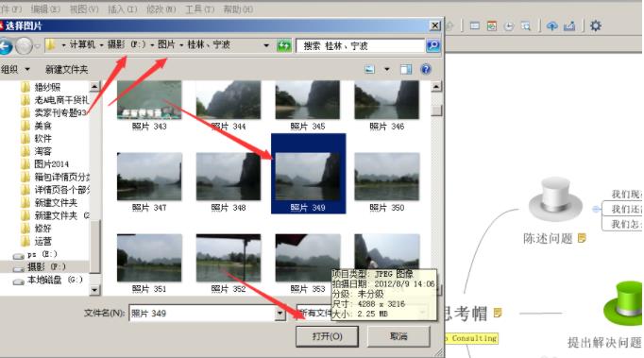The width and height of the screenshot is (644, 358).
Task: Click the clock icon in mind map toolbar
Action: [509, 26]
